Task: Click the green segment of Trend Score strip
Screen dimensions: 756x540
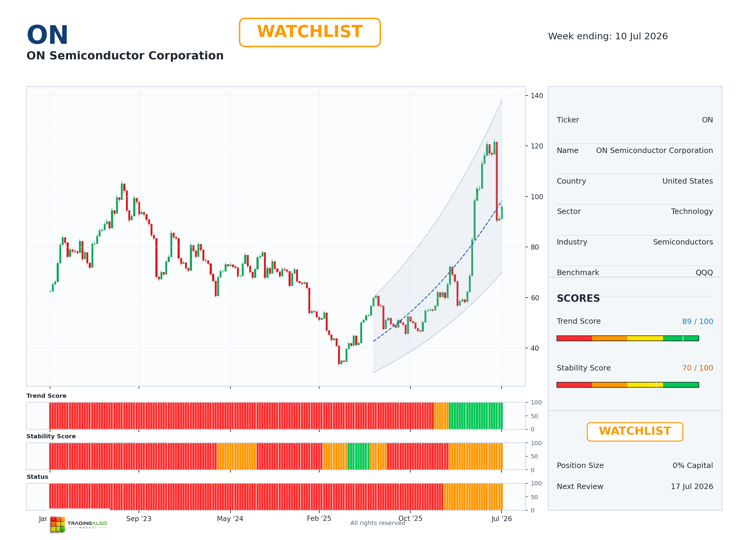Action: click(x=475, y=415)
